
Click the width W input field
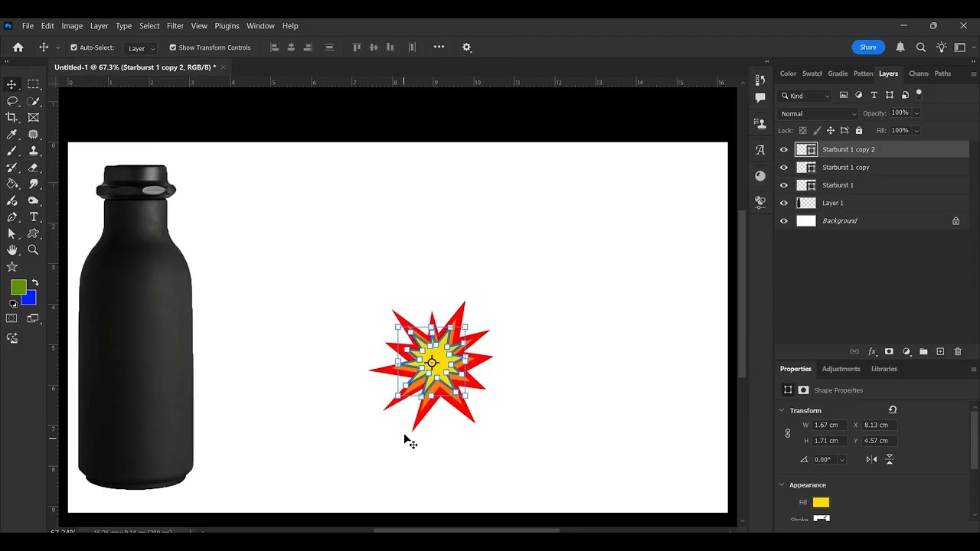830,425
